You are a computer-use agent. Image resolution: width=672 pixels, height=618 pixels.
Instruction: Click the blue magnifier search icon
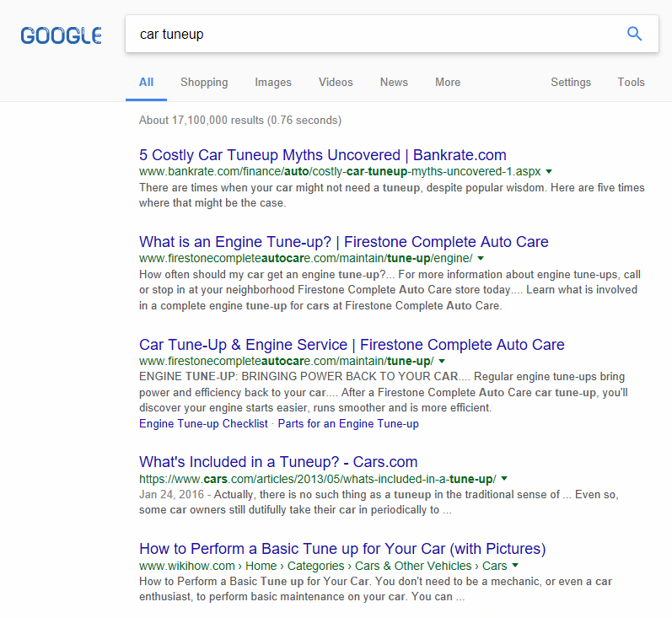634,34
